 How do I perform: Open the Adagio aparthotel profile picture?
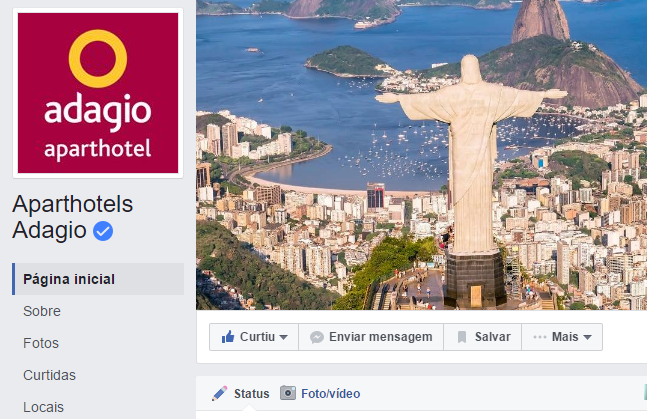[x=98, y=93]
